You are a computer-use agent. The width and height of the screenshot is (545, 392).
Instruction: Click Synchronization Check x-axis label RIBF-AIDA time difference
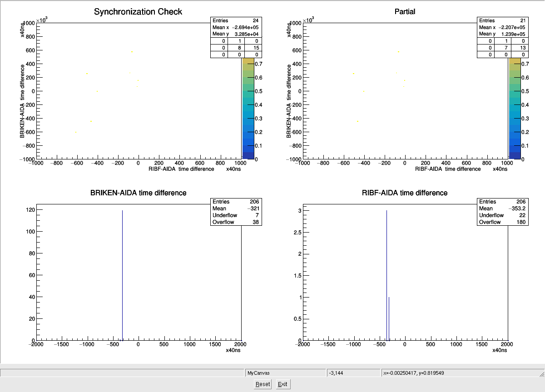pos(181,169)
